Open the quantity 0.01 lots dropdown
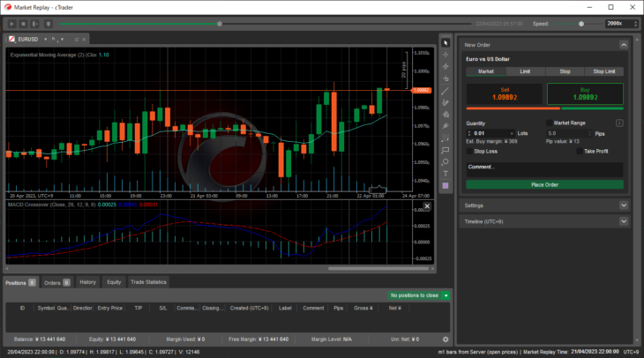This screenshot has height=358, width=644. pos(512,133)
